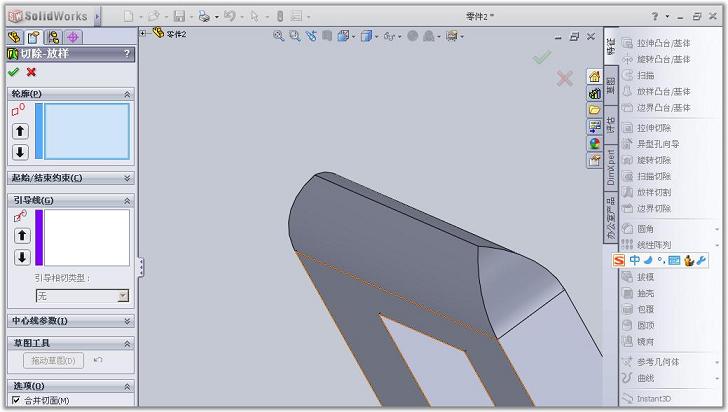Switch to the 办公室产品 vertical tab
Image resolution: width=728 pixels, height=412 pixels.
pos(611,217)
